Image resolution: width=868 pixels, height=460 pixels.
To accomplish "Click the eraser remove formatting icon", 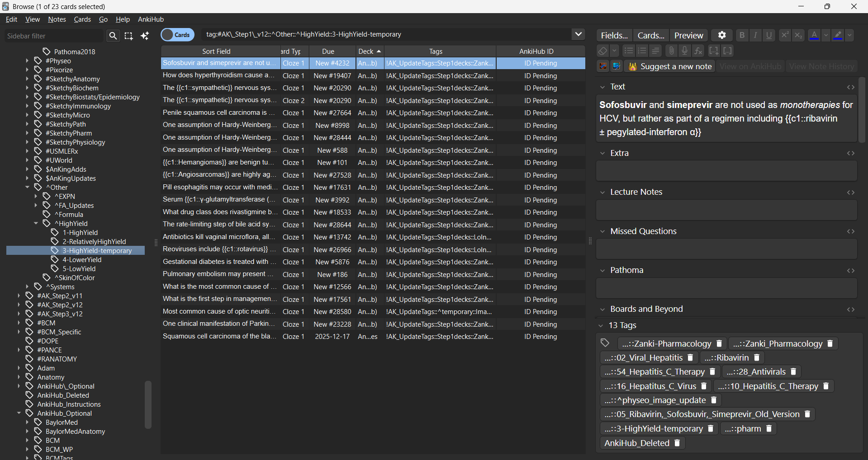I will tap(602, 51).
